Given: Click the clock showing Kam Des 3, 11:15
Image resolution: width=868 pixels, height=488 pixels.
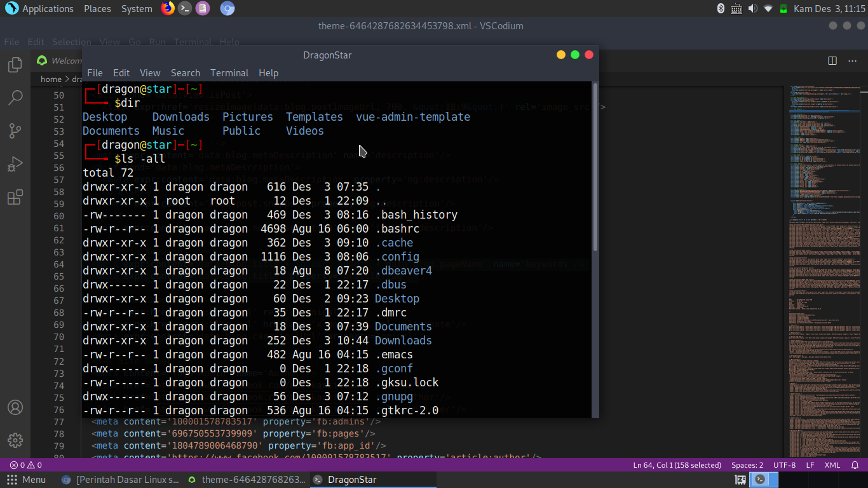Looking at the screenshot, I should click(x=829, y=9).
